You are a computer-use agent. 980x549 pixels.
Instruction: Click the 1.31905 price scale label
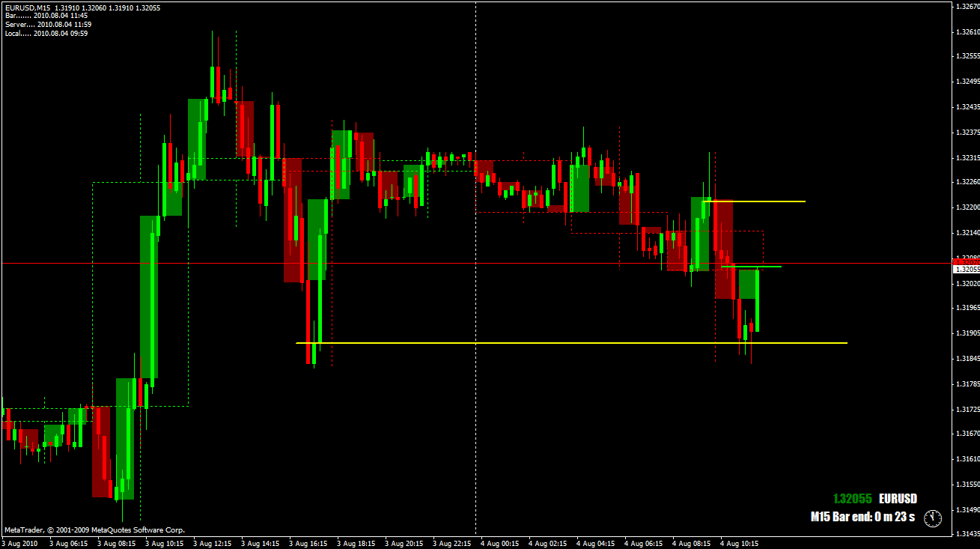coord(968,333)
